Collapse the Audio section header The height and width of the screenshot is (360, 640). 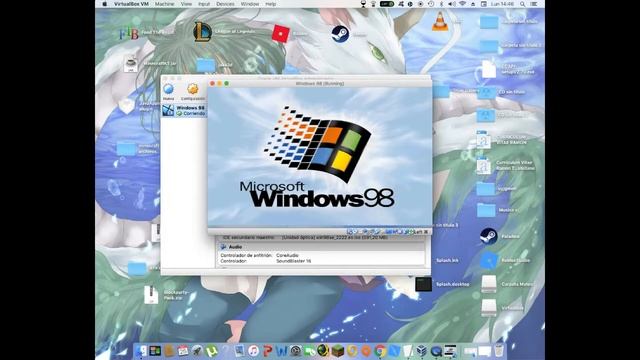point(235,247)
